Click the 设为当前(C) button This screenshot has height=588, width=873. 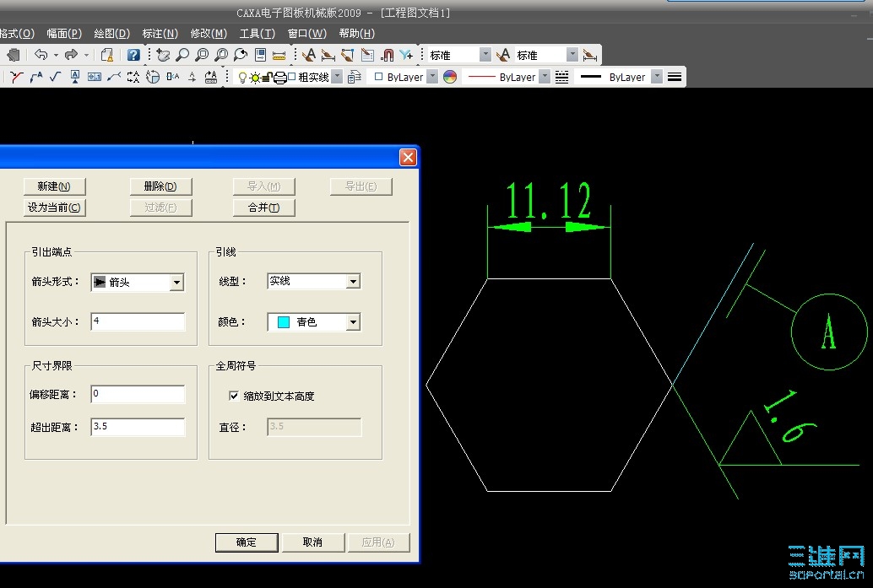pos(54,208)
